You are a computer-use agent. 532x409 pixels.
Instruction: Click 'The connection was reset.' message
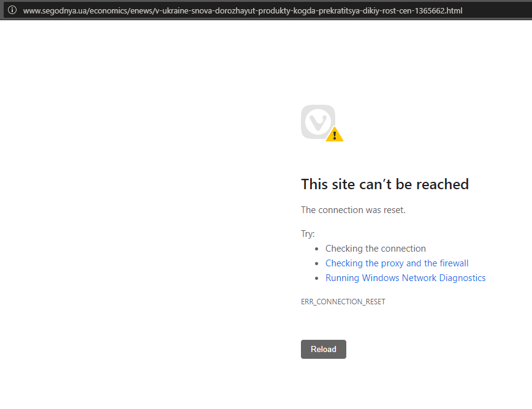click(353, 210)
